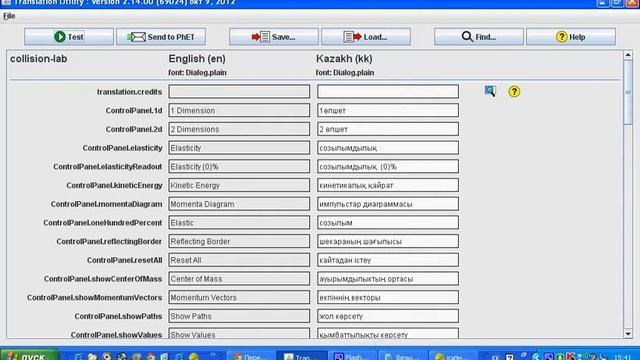
Task: Click Kazakh field for ControlPanel.showValues
Action: tap(388, 333)
